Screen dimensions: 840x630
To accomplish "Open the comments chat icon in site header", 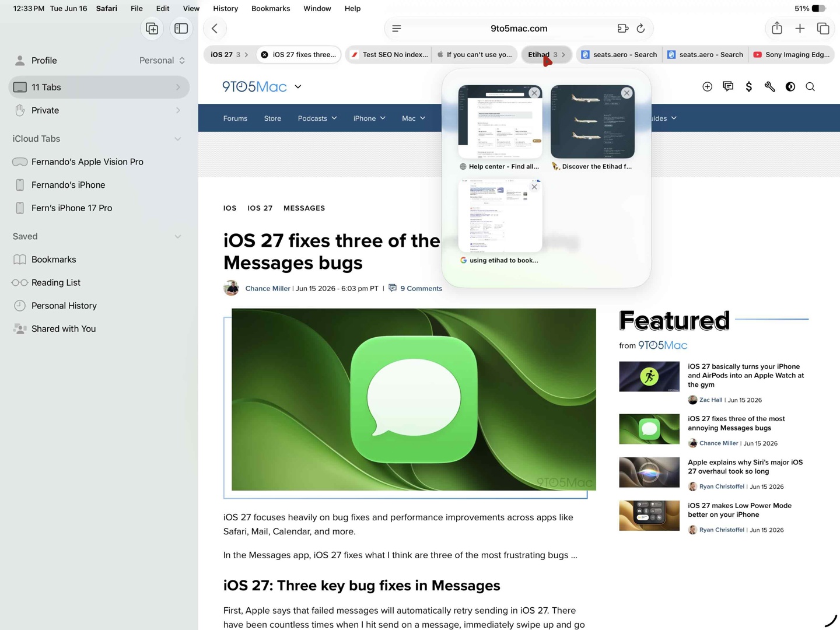I will click(x=728, y=86).
